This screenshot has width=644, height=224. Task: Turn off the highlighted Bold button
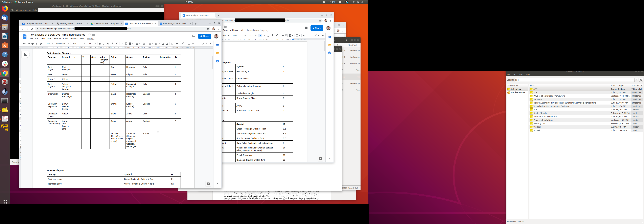click(x=260, y=35)
